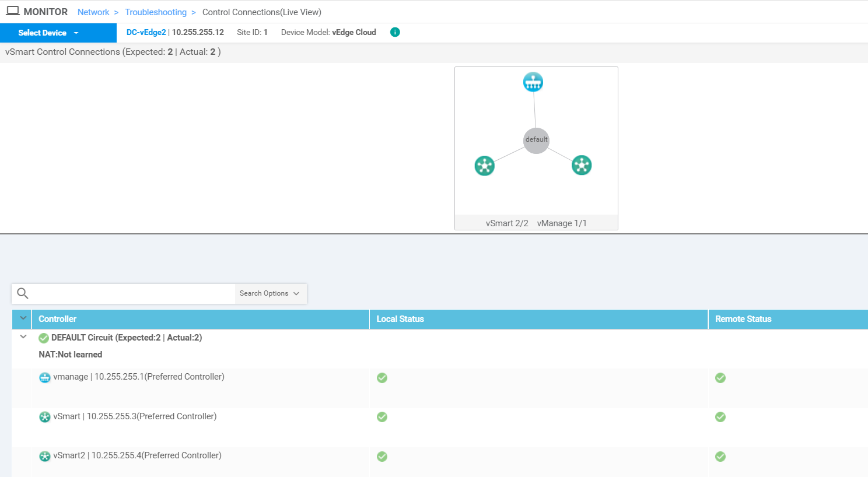Image resolution: width=868 pixels, height=477 pixels.
Task: Collapse the DEFAULT Circuit row
Action: [x=23, y=337]
